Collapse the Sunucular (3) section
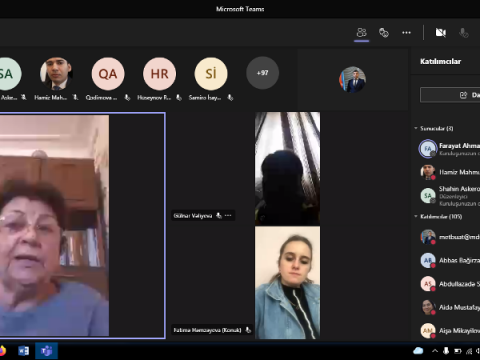480x360 pixels. click(416, 128)
